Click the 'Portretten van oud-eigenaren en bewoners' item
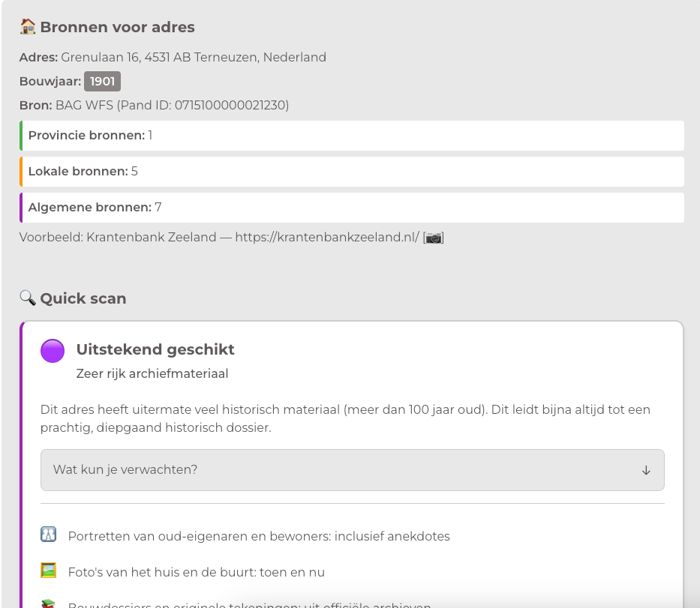 tap(259, 536)
